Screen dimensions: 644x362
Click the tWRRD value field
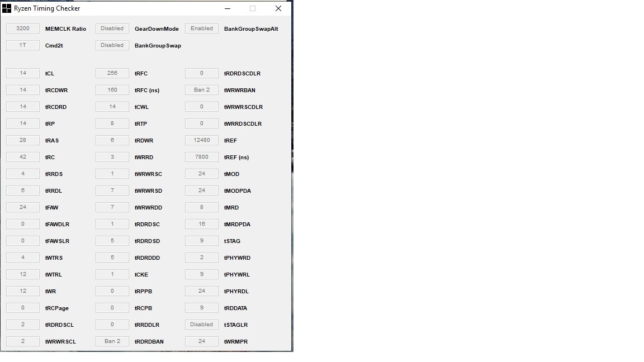pyautogui.click(x=112, y=157)
